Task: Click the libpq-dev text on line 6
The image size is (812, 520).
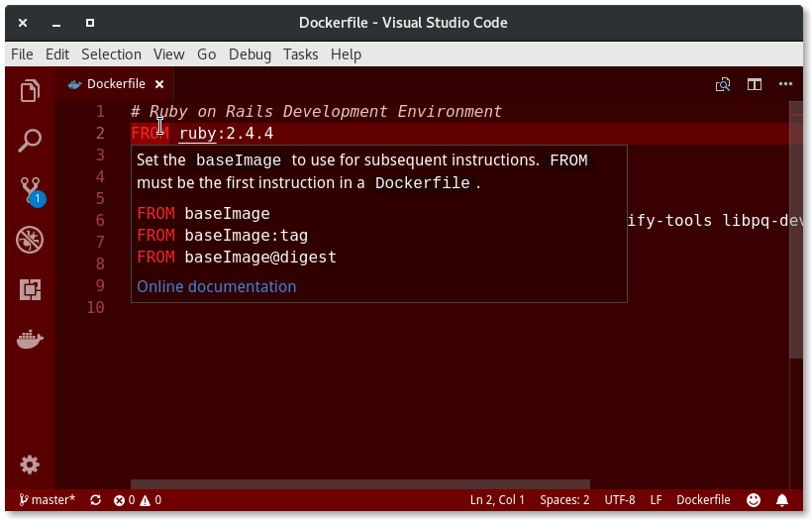Action: [762, 221]
